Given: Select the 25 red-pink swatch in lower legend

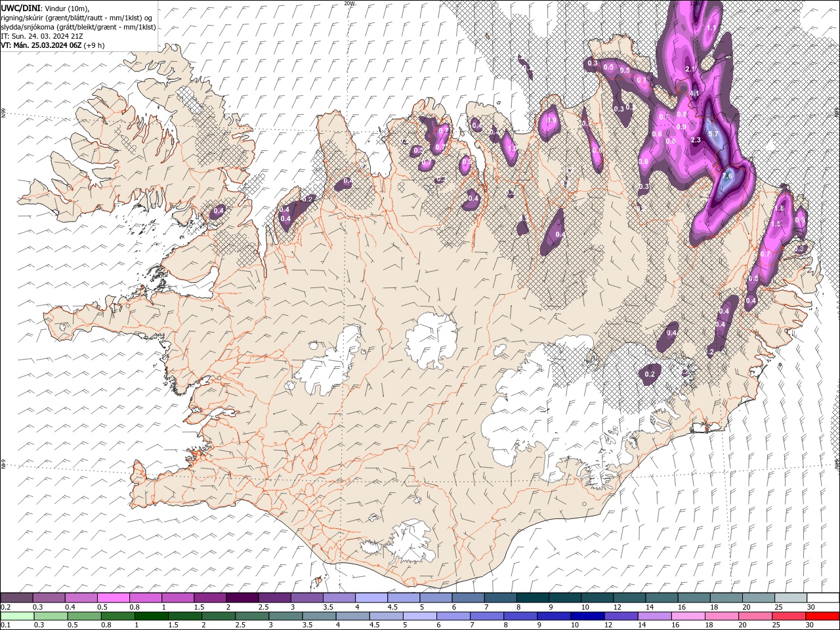Looking at the screenshot, I should [787, 616].
